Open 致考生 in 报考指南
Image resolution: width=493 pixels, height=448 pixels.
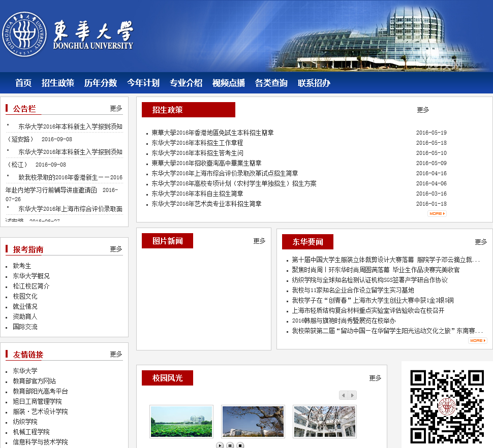pos(22,266)
